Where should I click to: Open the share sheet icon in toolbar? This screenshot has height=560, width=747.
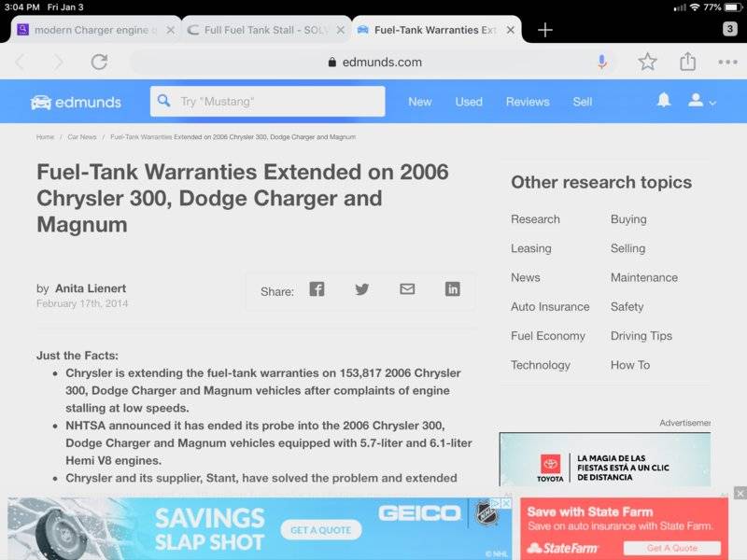point(687,62)
